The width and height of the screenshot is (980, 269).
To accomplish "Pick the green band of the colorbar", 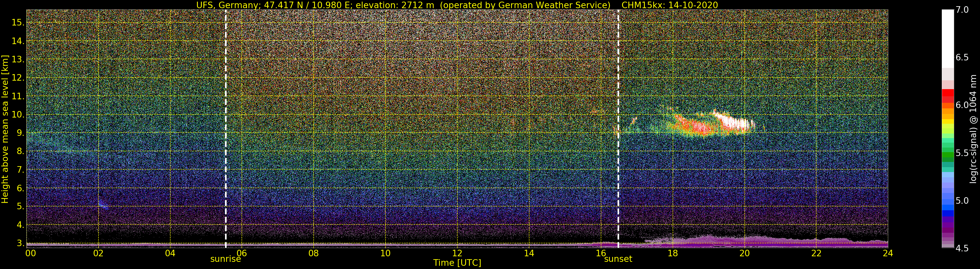I will [x=948, y=155].
